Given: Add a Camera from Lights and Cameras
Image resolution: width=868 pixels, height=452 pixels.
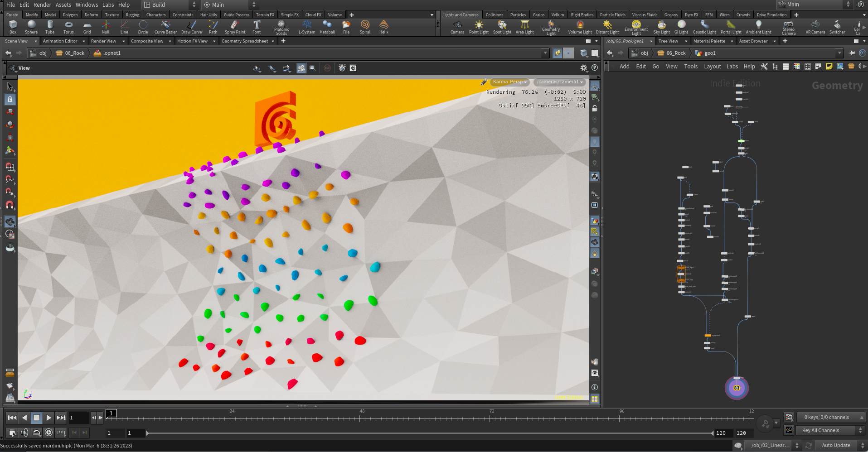Looking at the screenshot, I should 457,27.
